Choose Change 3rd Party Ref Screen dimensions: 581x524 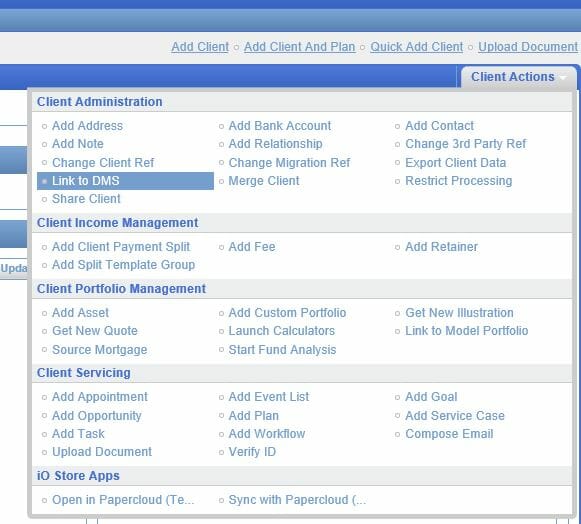coord(466,144)
